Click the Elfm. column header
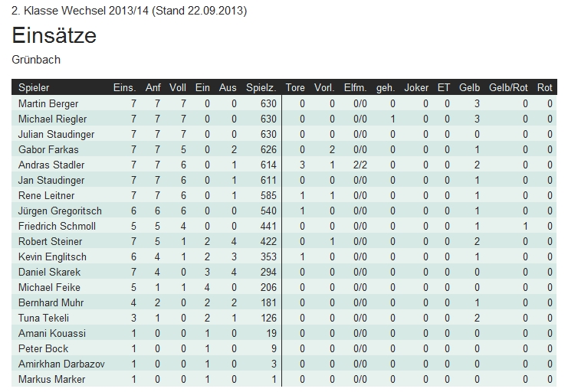Screen dimensions: 568x392 pyautogui.click(x=356, y=88)
